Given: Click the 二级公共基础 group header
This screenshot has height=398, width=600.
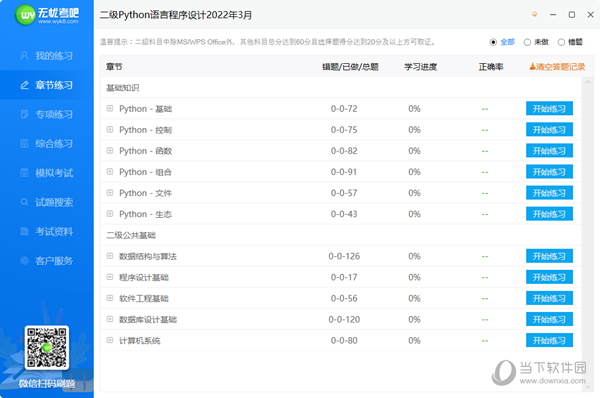Looking at the screenshot, I should click(x=131, y=235).
